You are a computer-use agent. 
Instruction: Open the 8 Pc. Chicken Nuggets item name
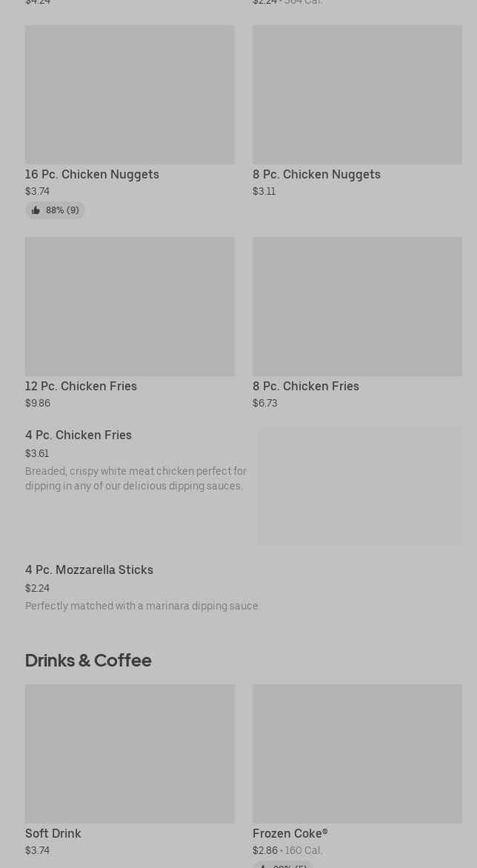tap(316, 174)
